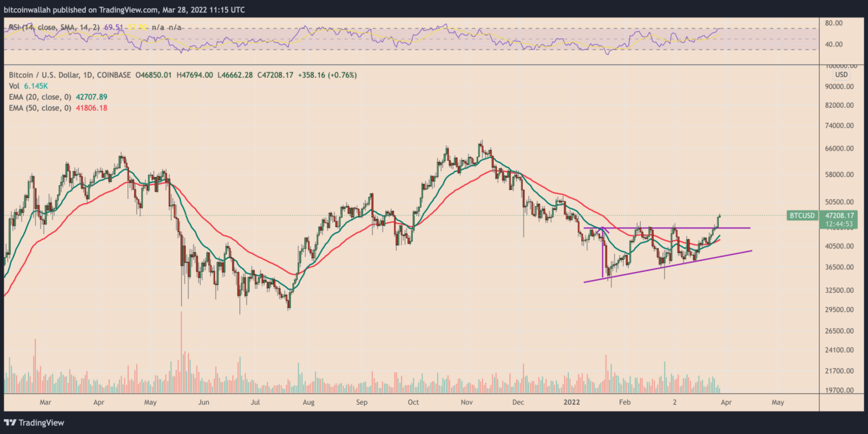Click the green BTCUSD price tag
Viewport: 868px width, 434px height.
pyautogui.click(x=802, y=216)
